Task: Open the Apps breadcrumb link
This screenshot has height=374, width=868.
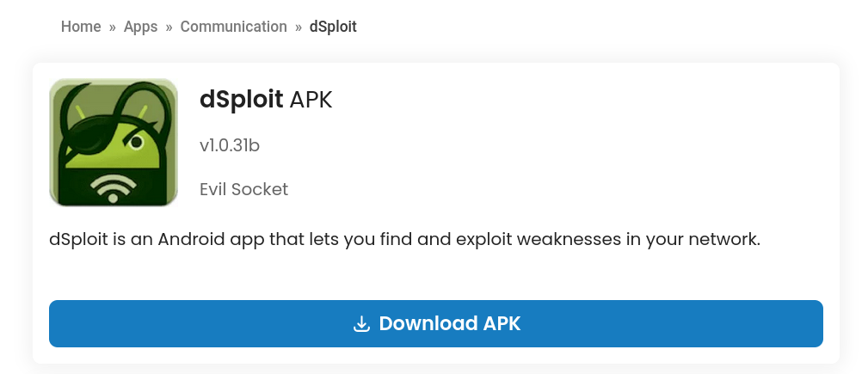Action: click(x=140, y=27)
